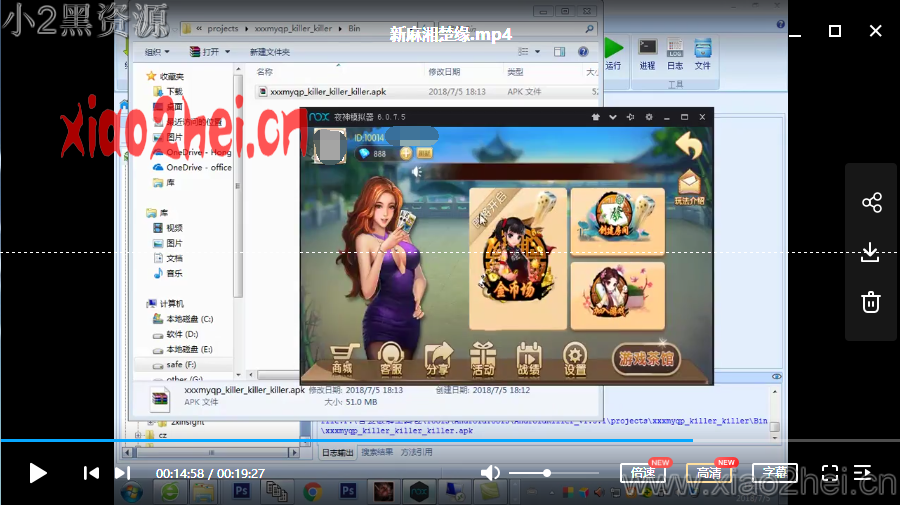
Task: Click the projects breadcrumb in address bar
Action: pos(223,28)
